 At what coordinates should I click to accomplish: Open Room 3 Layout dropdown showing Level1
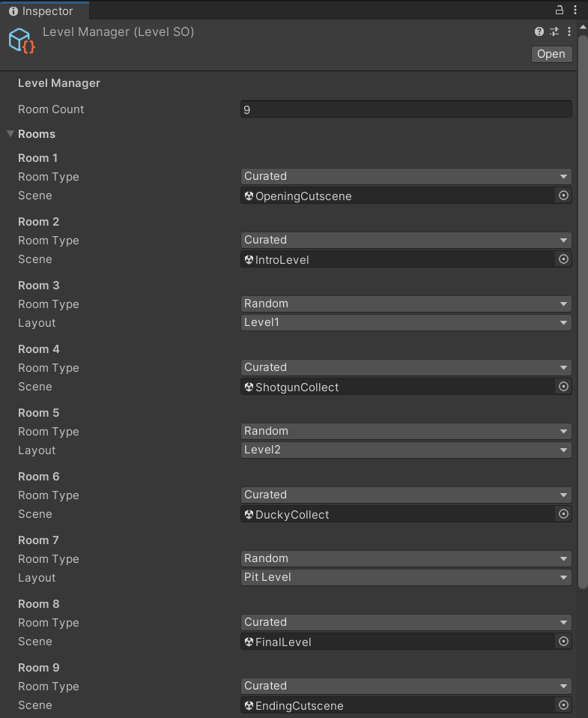(x=406, y=323)
